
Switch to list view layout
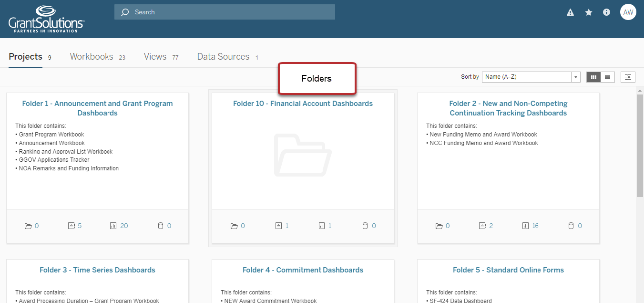click(x=607, y=77)
